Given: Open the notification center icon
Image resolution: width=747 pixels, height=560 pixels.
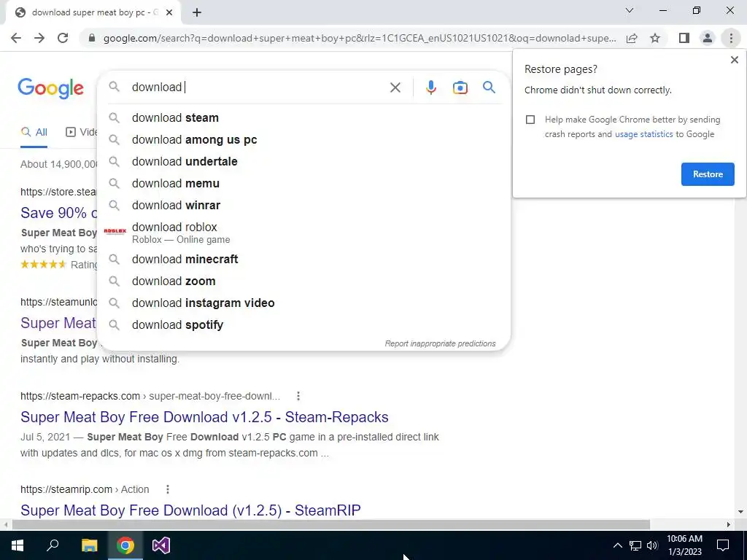Looking at the screenshot, I should (723, 545).
